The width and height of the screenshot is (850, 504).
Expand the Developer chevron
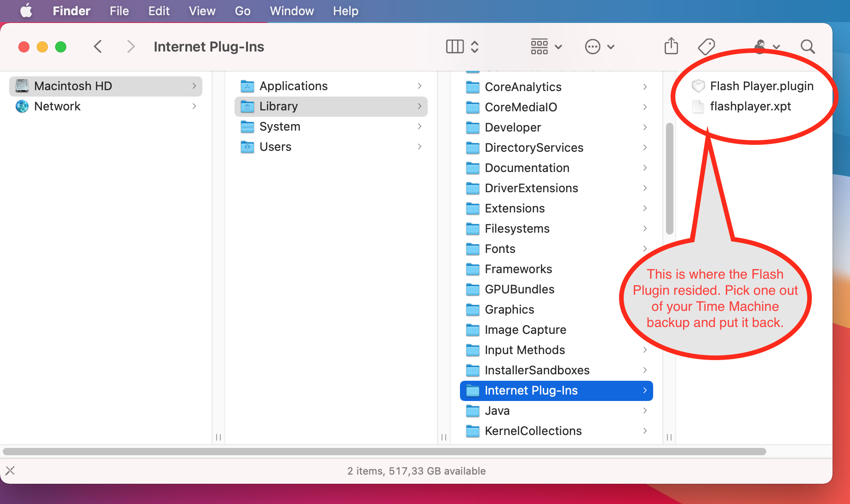pos(645,127)
